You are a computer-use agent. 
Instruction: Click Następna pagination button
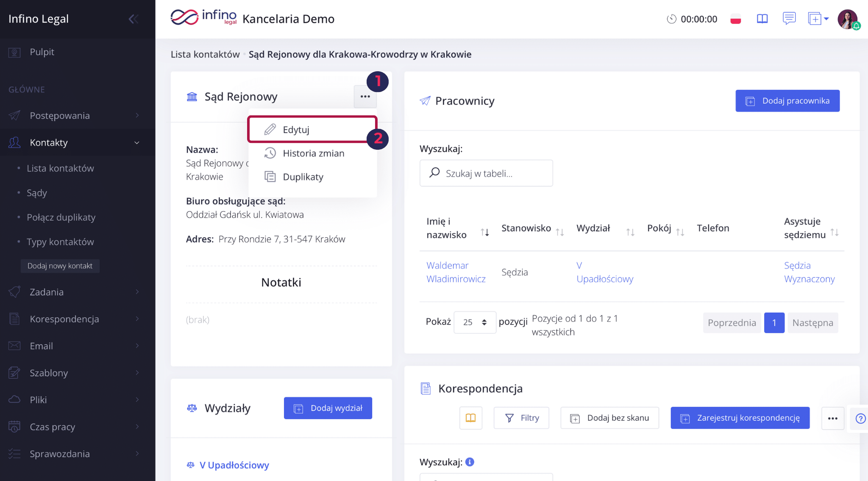coord(813,323)
